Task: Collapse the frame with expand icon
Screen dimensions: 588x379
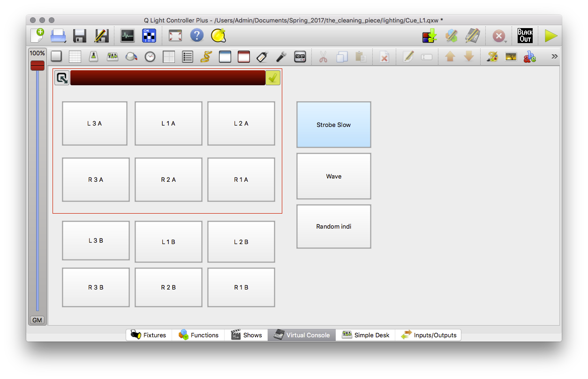Action: 62,78
